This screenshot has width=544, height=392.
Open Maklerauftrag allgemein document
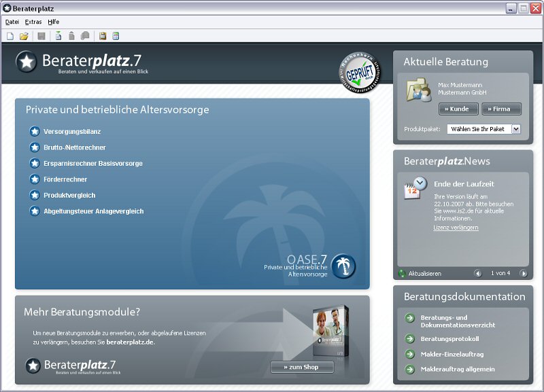[458, 369]
